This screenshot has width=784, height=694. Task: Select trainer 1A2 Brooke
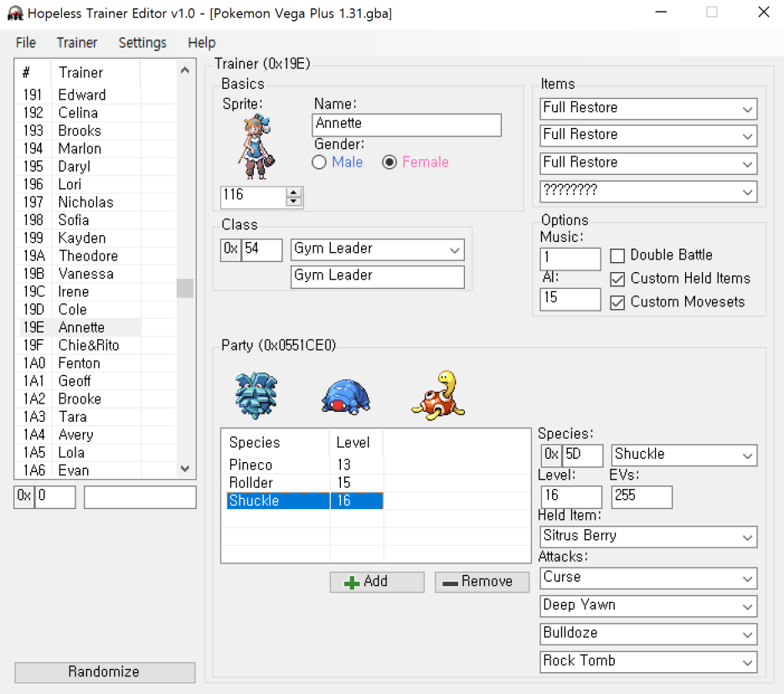(96, 399)
